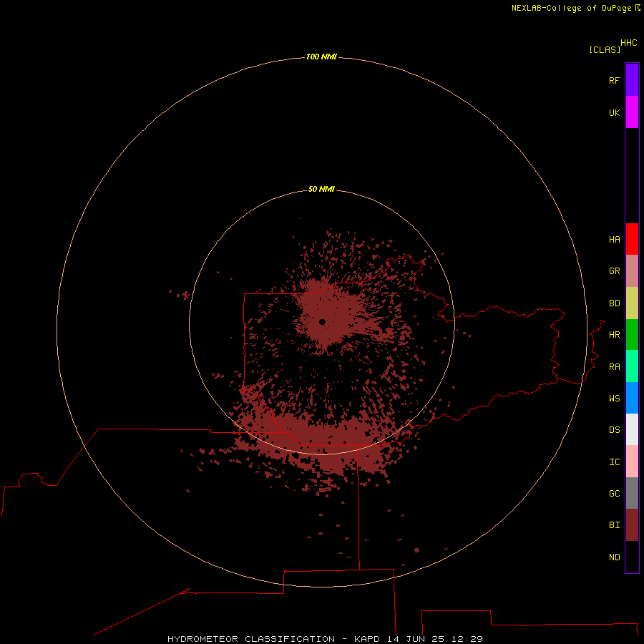Image resolution: width=644 pixels, height=644 pixels.
Task: Click the NEXLAB-College of DuPage credit text
Action: pos(571,8)
